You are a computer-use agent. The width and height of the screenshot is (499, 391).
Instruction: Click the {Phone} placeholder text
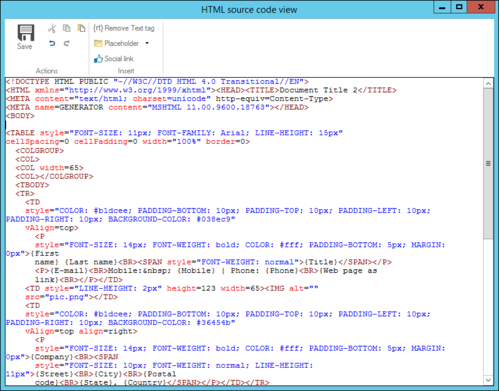pos(282,271)
